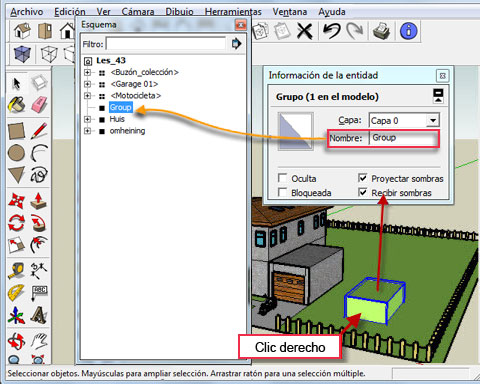Viewport: 480px width, 384px height.
Task: Activate the yellow Protractor tool
Action: 16,292
